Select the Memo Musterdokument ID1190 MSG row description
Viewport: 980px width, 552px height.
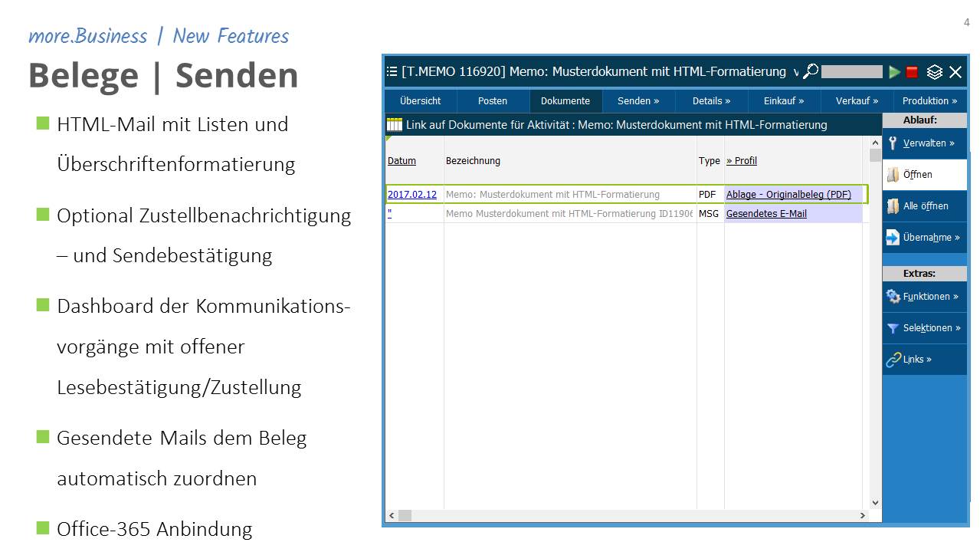pyautogui.click(x=569, y=214)
